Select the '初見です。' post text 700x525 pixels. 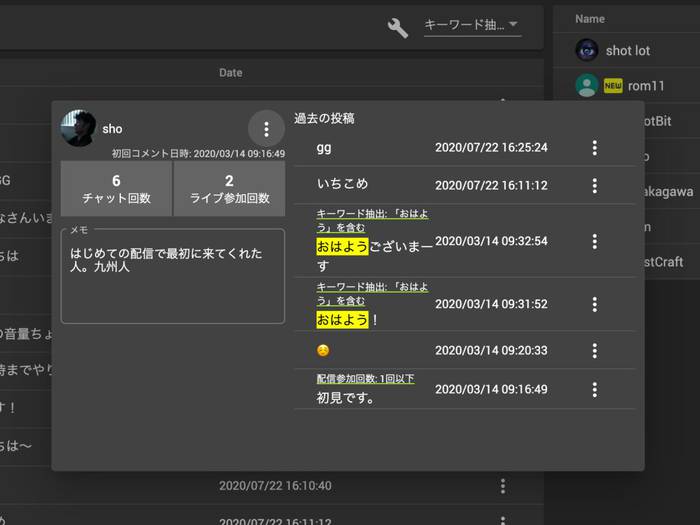click(x=345, y=397)
